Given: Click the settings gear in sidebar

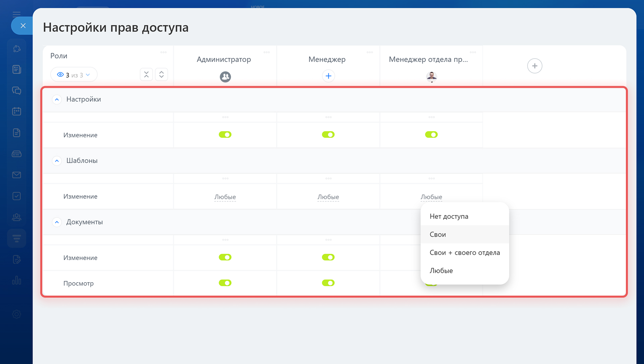Looking at the screenshot, I should click(16, 314).
